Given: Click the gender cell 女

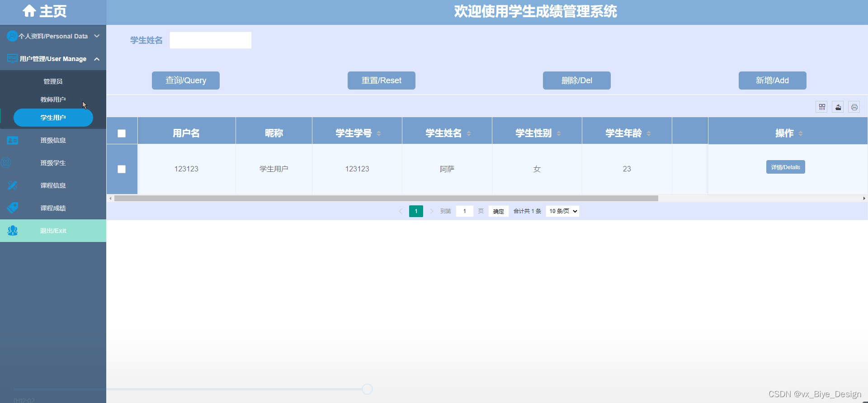Looking at the screenshot, I should click(537, 169).
